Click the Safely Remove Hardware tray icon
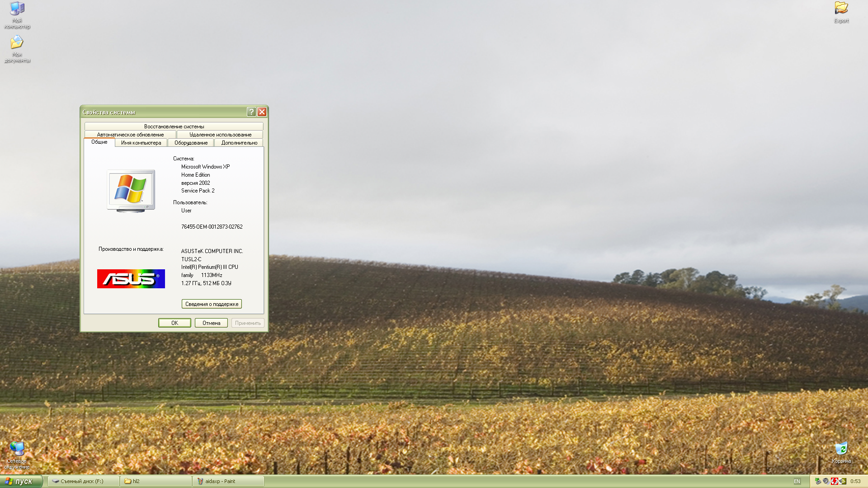 818,481
